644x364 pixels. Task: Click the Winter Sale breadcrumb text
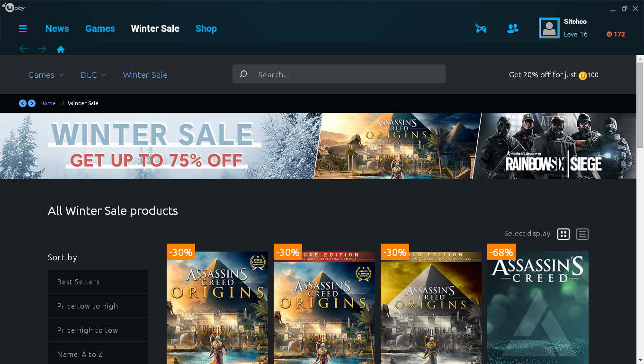(x=83, y=103)
